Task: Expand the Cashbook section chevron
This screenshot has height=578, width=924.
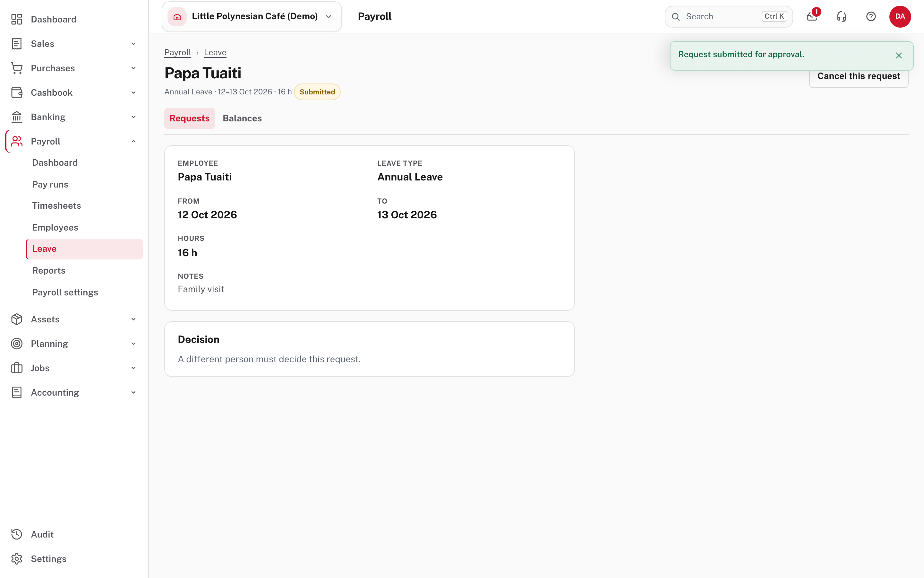Action: tap(133, 92)
